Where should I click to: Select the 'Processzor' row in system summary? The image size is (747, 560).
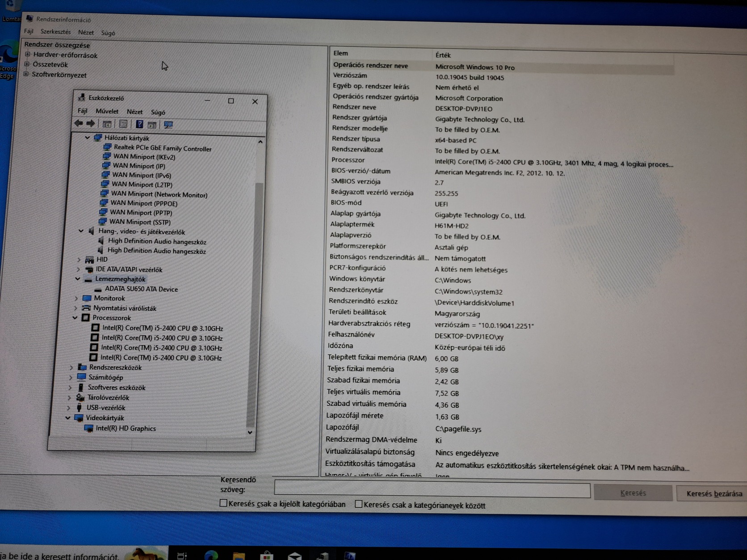[x=502, y=162]
